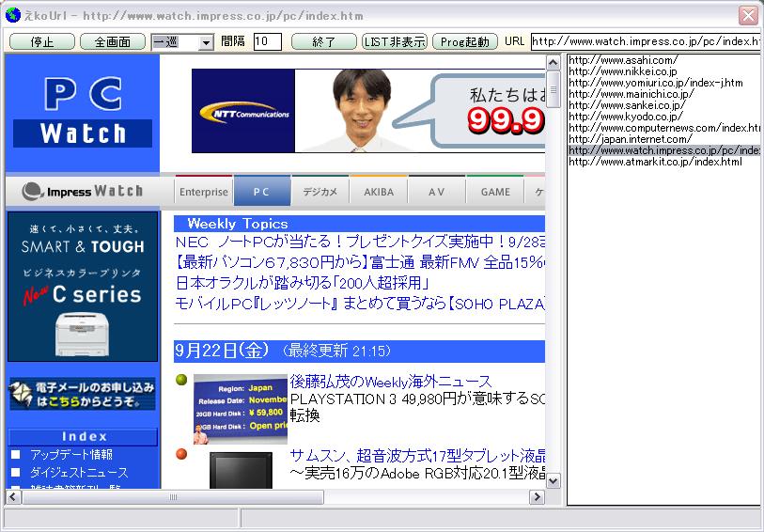Viewport: 764px width, 532px height.
Task: Open the AV tab
Action: point(437,192)
